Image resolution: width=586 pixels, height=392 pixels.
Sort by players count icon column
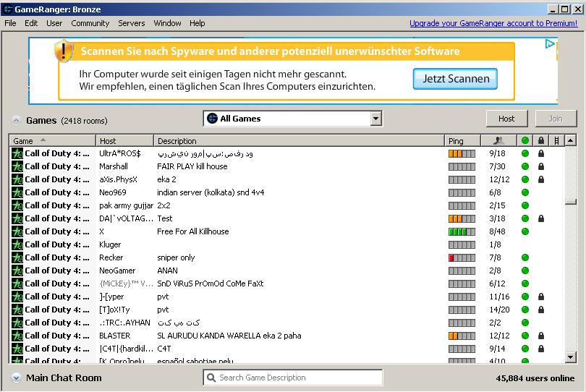498,141
